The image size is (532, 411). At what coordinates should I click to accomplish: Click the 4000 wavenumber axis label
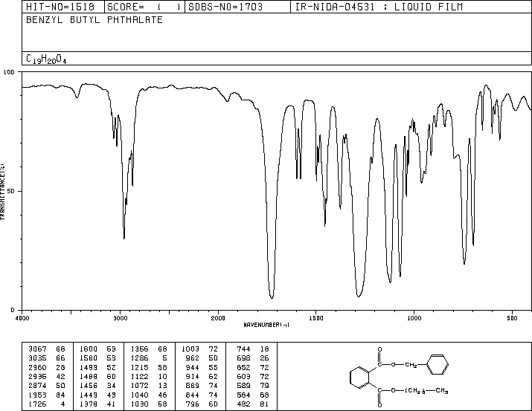(22, 318)
